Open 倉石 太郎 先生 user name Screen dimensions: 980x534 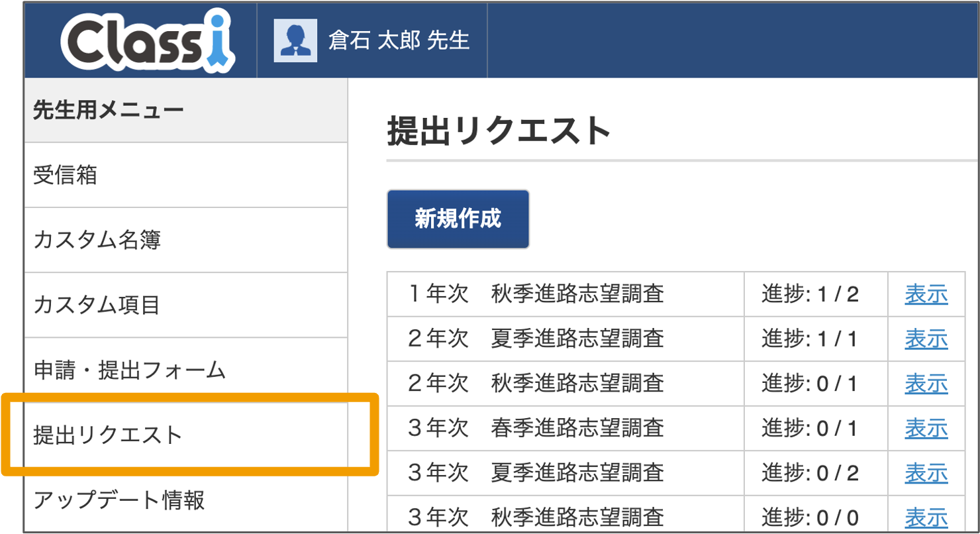399,41
